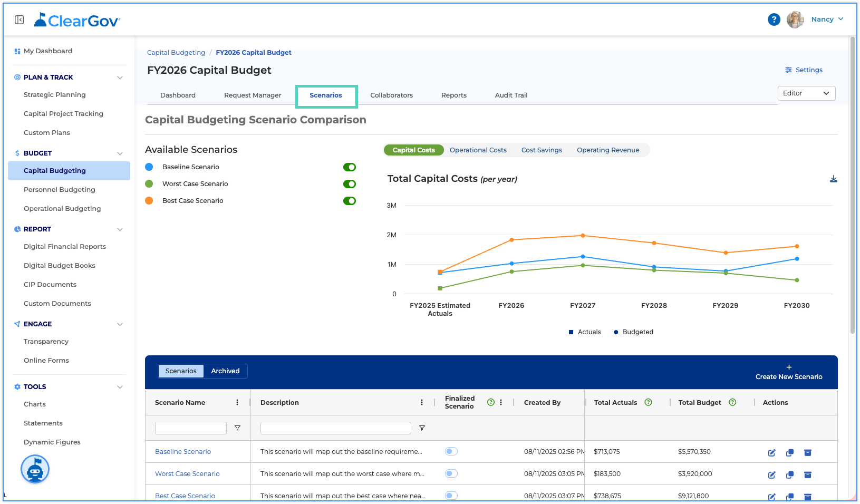
Task: Open the Editor role dropdown
Action: pos(806,93)
